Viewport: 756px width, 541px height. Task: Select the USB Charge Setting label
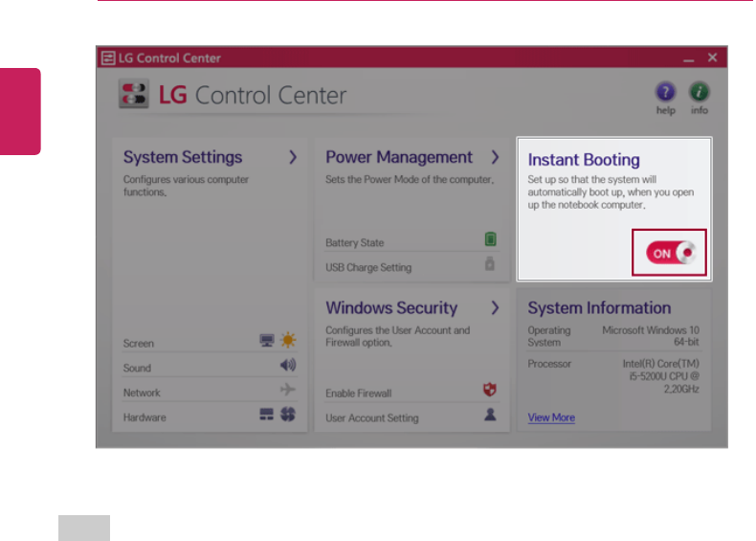click(x=368, y=267)
